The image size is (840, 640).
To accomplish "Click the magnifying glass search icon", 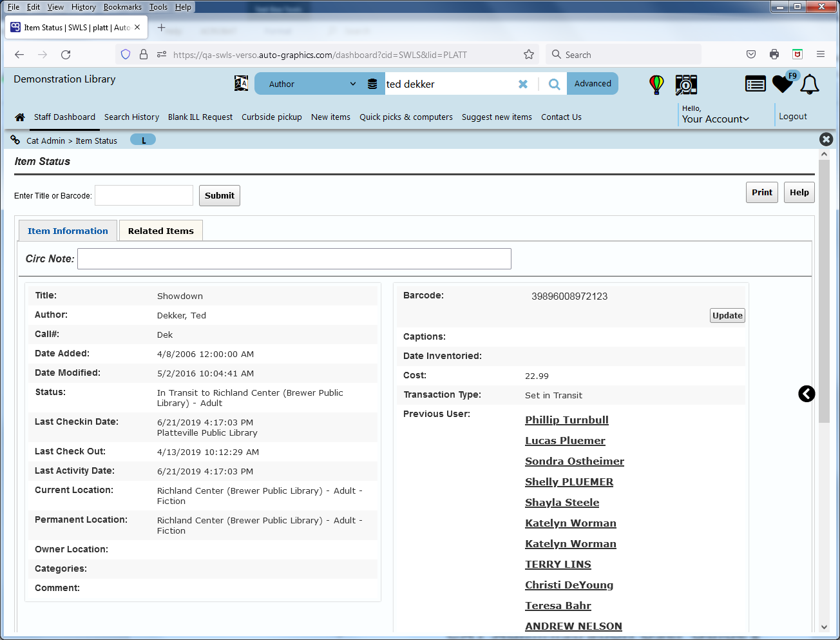I will click(554, 84).
